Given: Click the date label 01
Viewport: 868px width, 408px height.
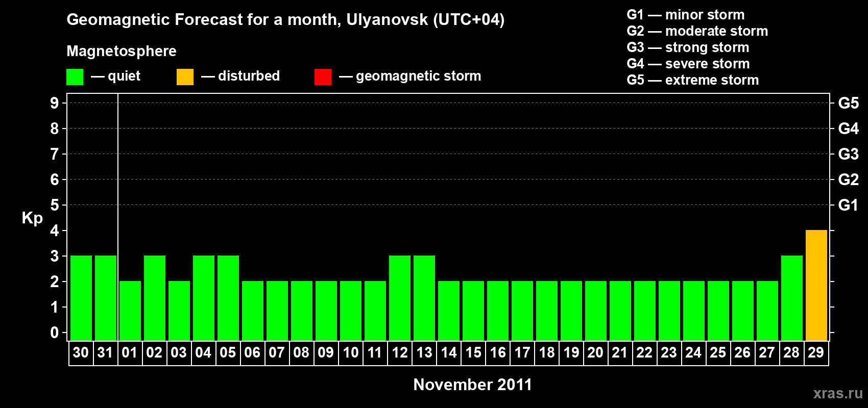Looking at the screenshot, I should pyautogui.click(x=130, y=353).
